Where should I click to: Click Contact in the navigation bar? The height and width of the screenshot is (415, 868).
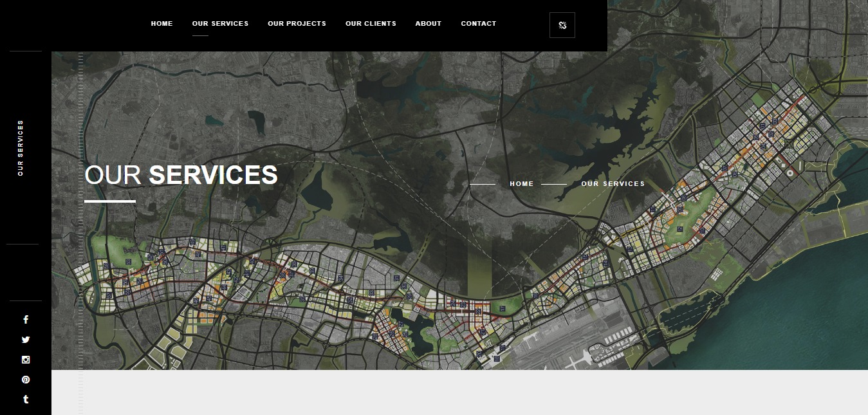tap(478, 24)
